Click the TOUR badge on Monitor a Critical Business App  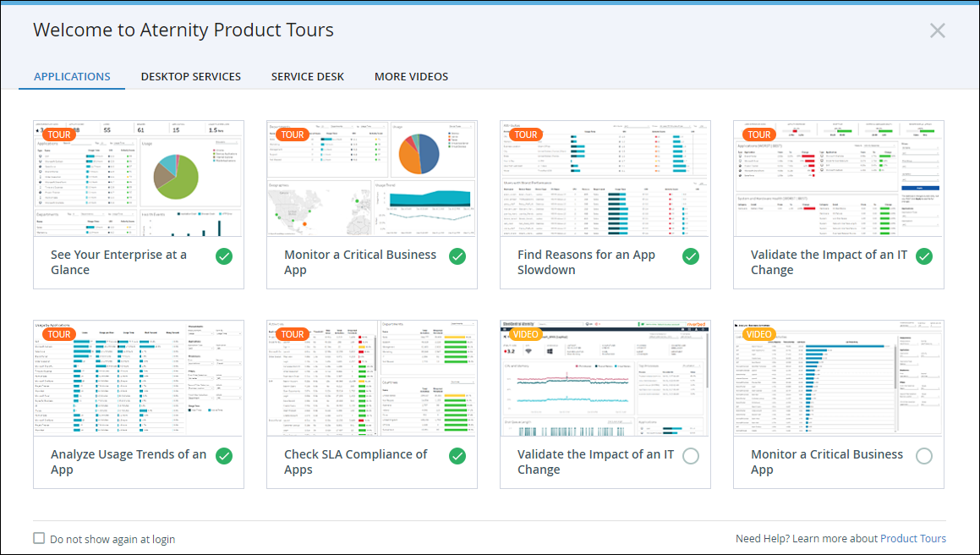point(293,134)
